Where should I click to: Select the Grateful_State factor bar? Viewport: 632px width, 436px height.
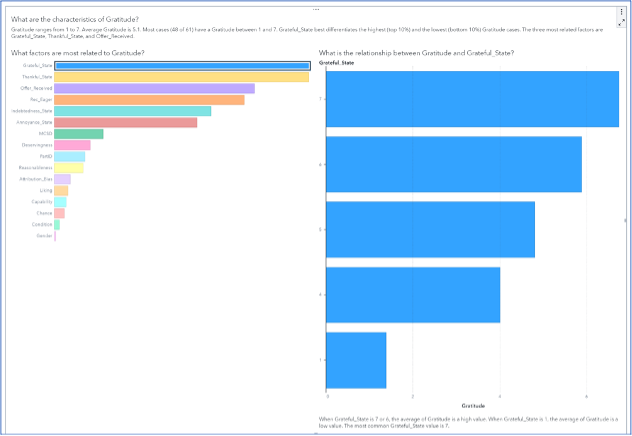[x=181, y=67]
